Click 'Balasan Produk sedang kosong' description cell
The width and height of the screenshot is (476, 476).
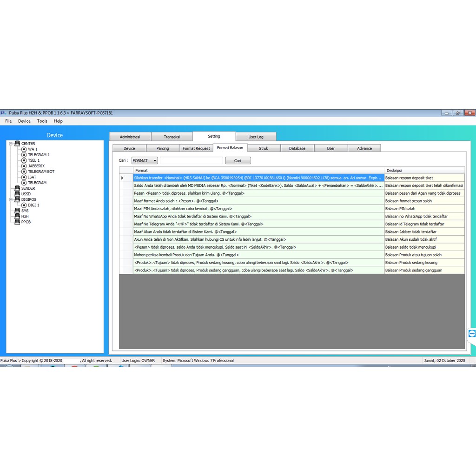coord(424,262)
